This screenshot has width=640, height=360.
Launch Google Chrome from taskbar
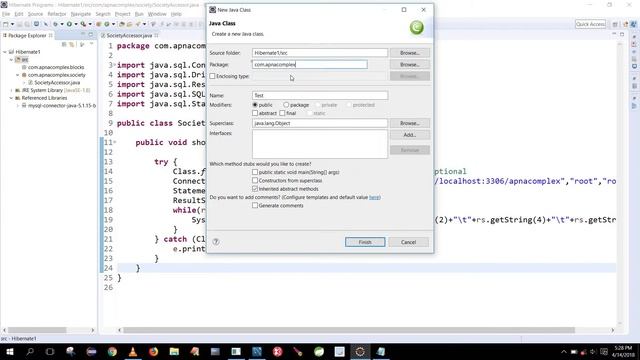tap(112, 351)
